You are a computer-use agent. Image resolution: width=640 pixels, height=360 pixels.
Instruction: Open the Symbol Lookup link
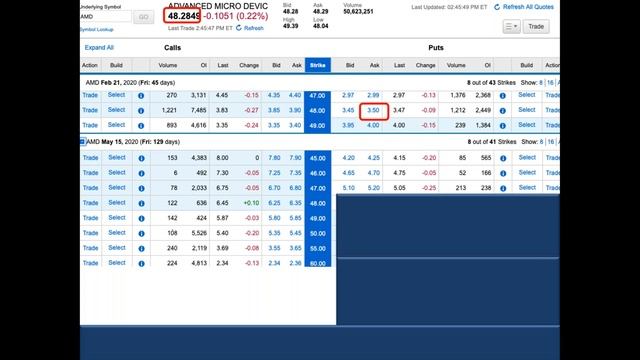point(97,29)
